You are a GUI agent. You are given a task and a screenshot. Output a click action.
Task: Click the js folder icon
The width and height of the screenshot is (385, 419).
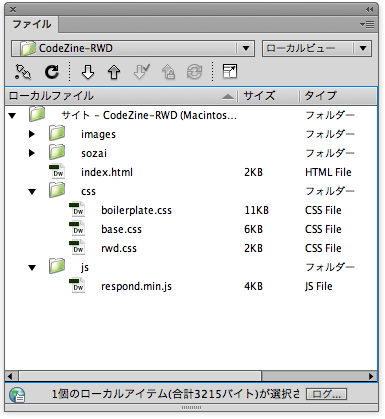57,266
